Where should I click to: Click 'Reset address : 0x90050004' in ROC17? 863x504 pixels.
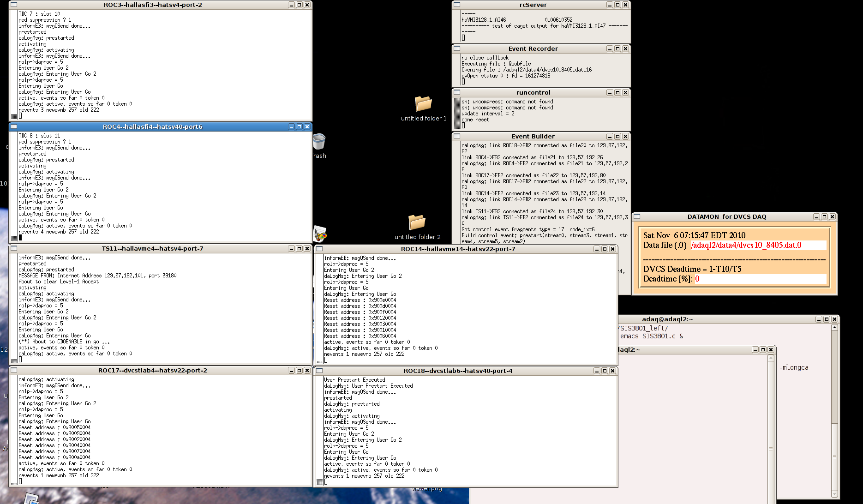(54, 427)
